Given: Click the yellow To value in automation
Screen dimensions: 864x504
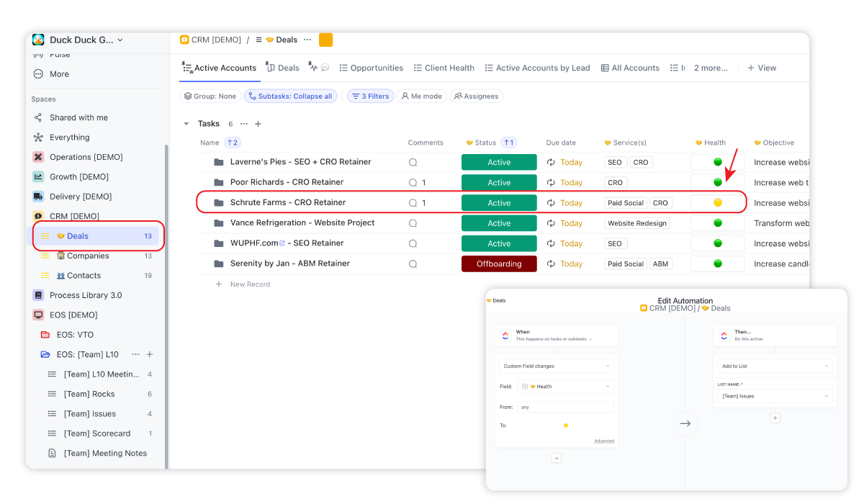Looking at the screenshot, I should (566, 426).
